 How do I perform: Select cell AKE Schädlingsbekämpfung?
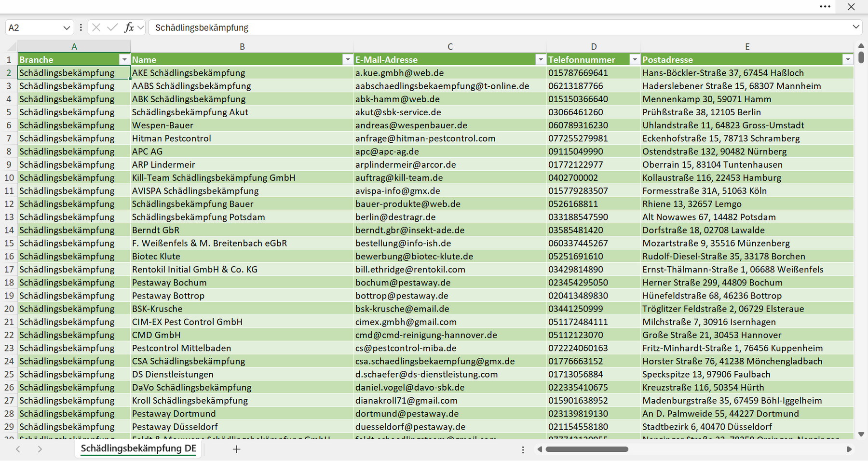coord(242,73)
